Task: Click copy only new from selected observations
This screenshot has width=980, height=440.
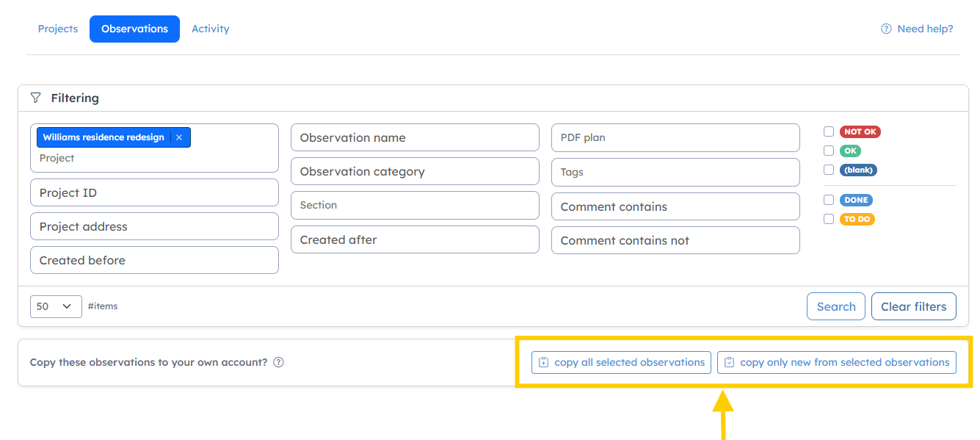Action: coord(837,362)
